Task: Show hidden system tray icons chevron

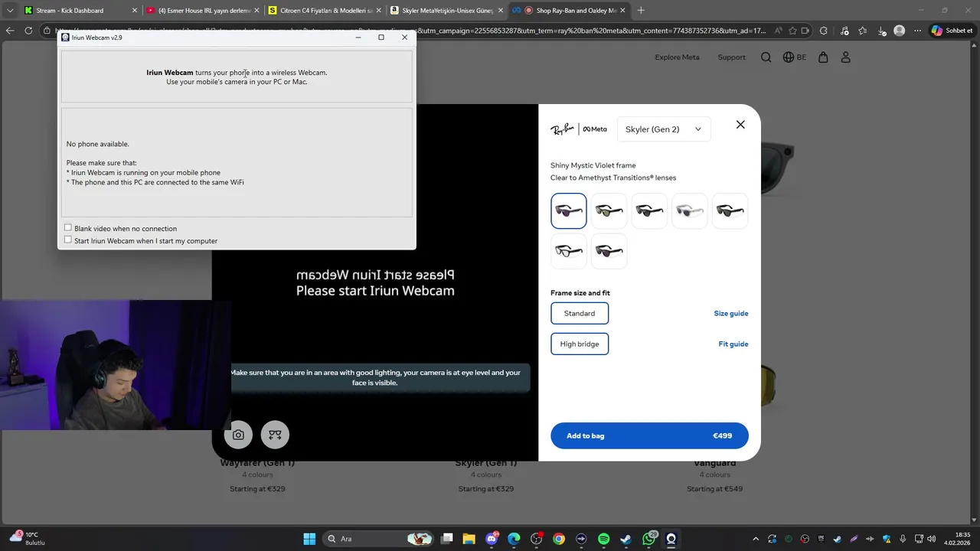Action: (x=756, y=539)
